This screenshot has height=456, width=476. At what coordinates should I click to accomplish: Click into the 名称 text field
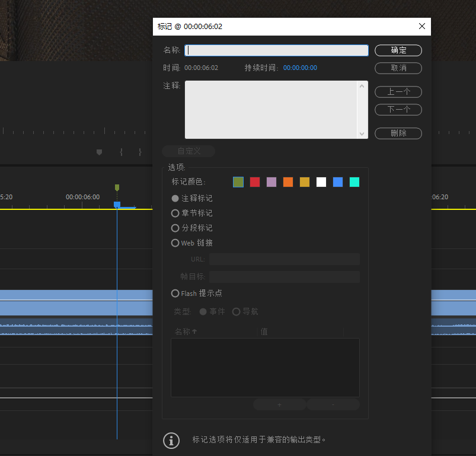point(276,50)
